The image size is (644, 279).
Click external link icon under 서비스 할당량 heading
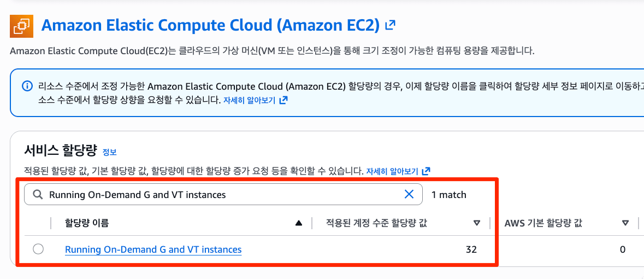pos(426,171)
